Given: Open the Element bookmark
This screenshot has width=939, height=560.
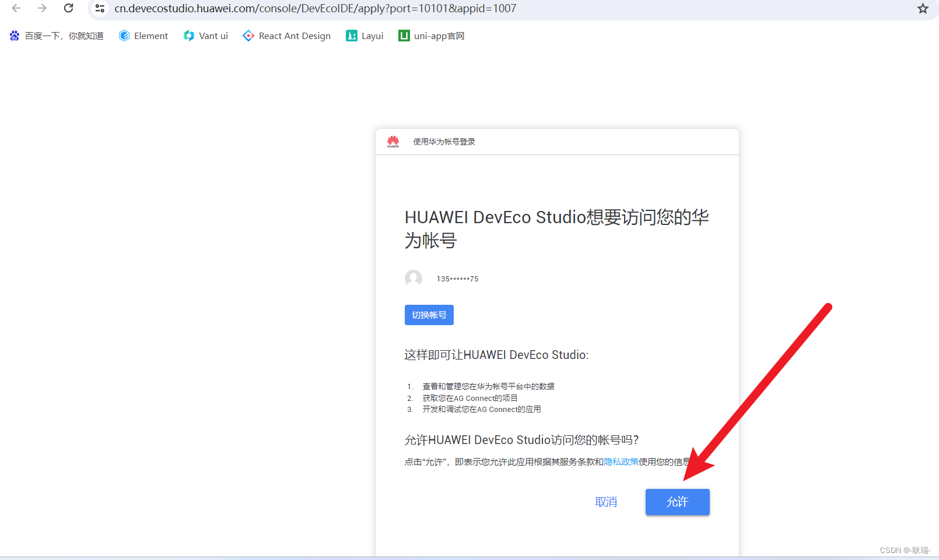Looking at the screenshot, I should pyautogui.click(x=143, y=36).
